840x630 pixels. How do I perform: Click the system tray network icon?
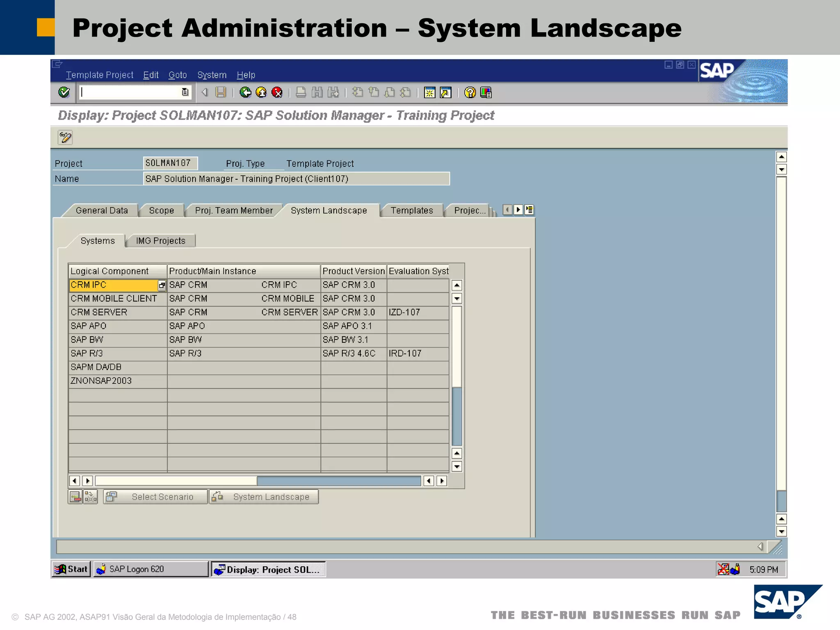723,569
